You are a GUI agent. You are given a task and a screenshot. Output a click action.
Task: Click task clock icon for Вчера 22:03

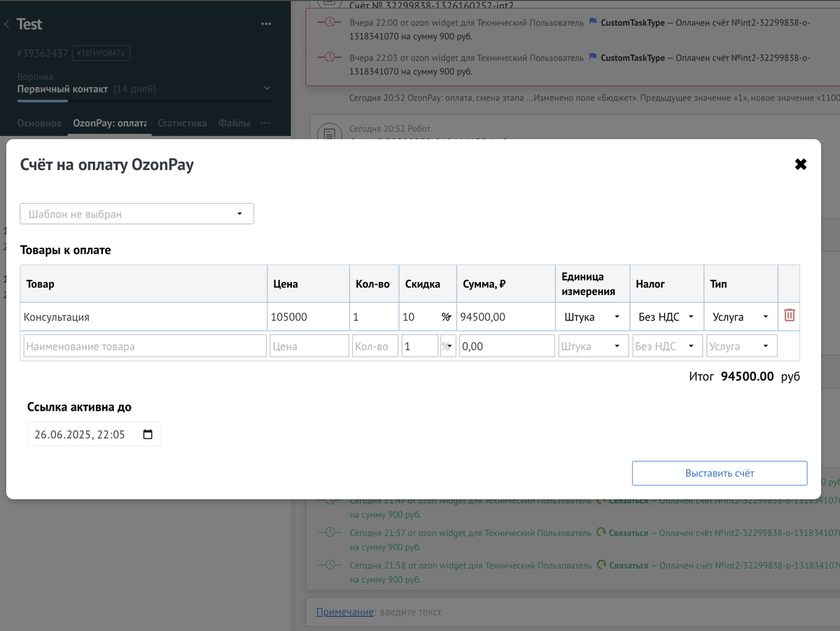click(328, 57)
